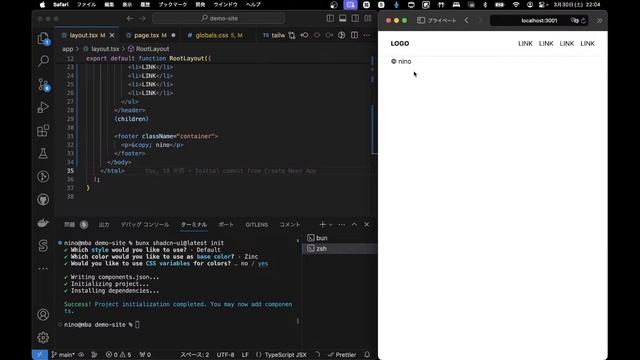The width and height of the screenshot is (640, 360).
Task: Show additional activity bar views ellipsis
Action: 43,269
